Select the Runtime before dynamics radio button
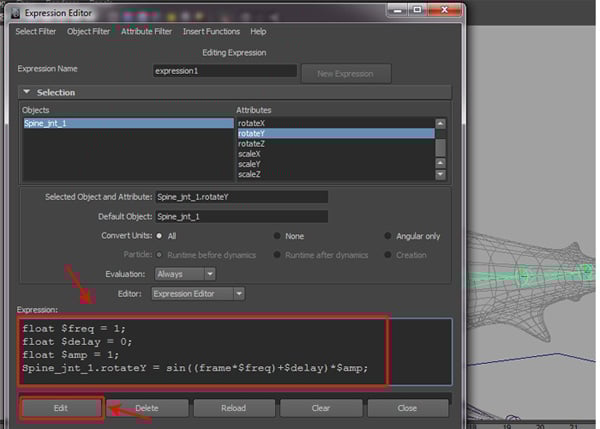 [x=159, y=254]
